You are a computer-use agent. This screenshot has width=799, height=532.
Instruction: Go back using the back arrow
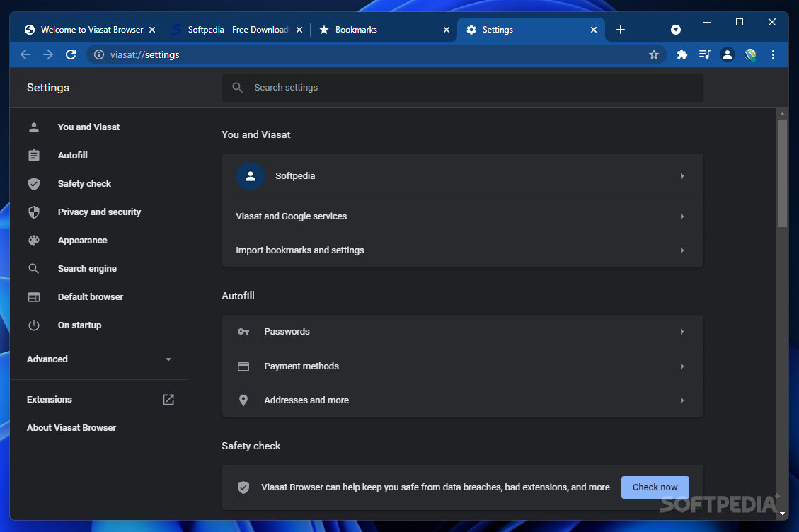25,54
